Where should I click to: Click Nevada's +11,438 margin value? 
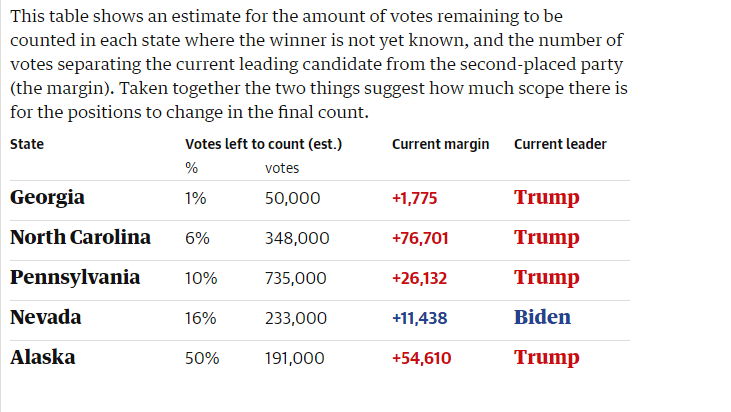point(419,318)
